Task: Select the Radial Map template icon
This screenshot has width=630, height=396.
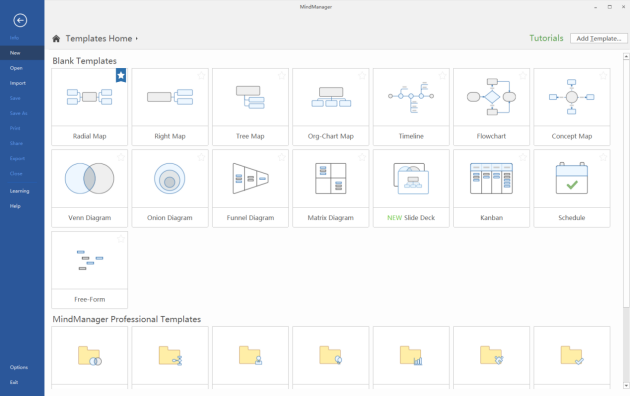Action: 89,97
